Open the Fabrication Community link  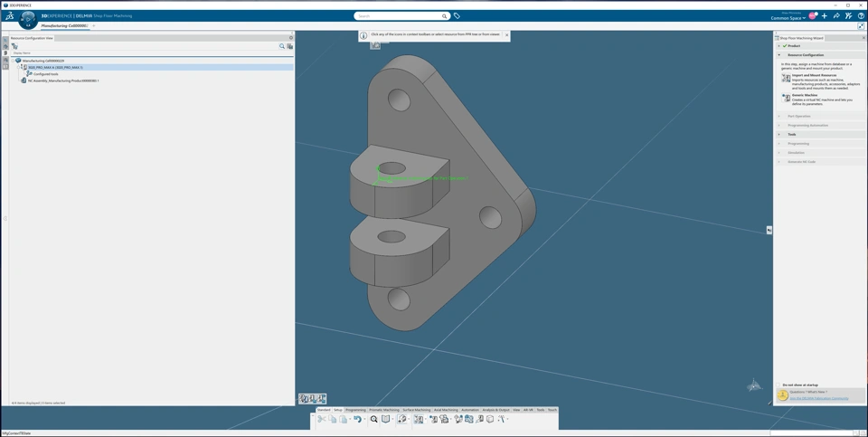pos(819,398)
